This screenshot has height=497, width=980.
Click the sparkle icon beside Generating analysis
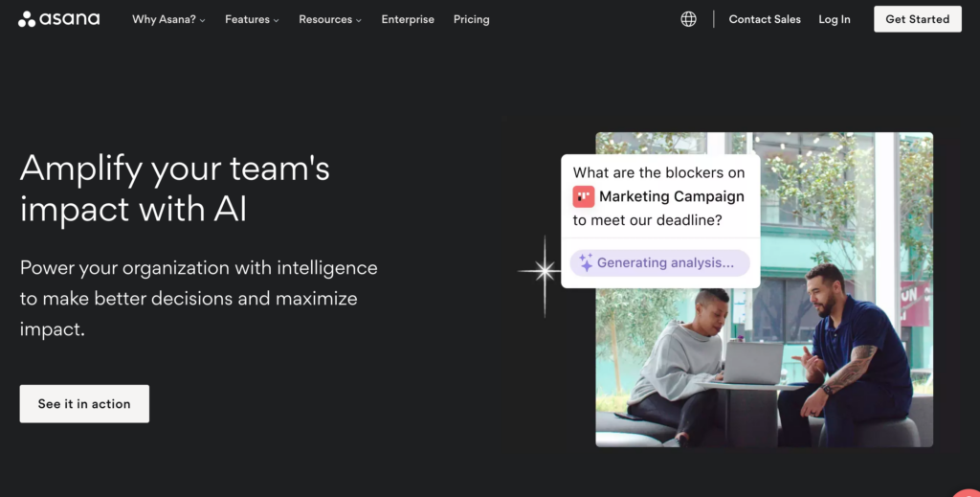click(586, 262)
